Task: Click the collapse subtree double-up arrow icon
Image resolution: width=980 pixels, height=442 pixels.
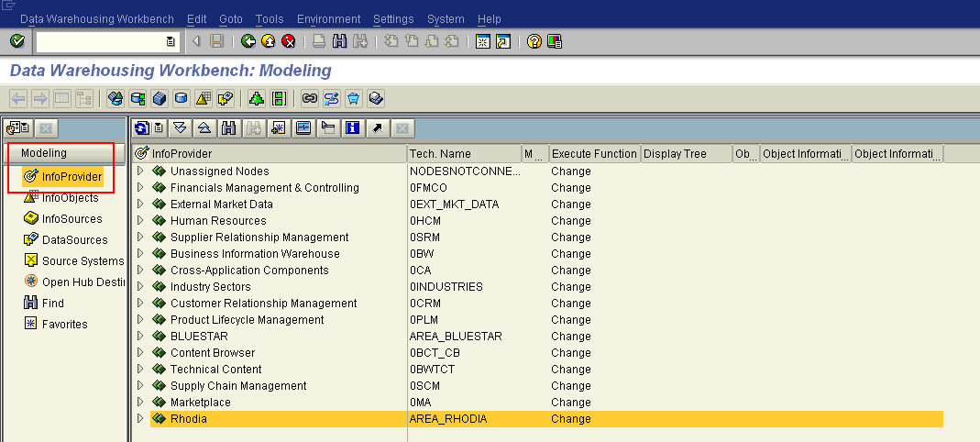Action: click(204, 127)
